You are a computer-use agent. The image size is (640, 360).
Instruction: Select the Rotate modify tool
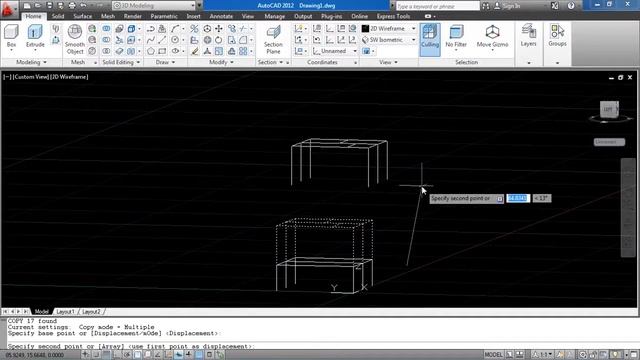click(219, 40)
